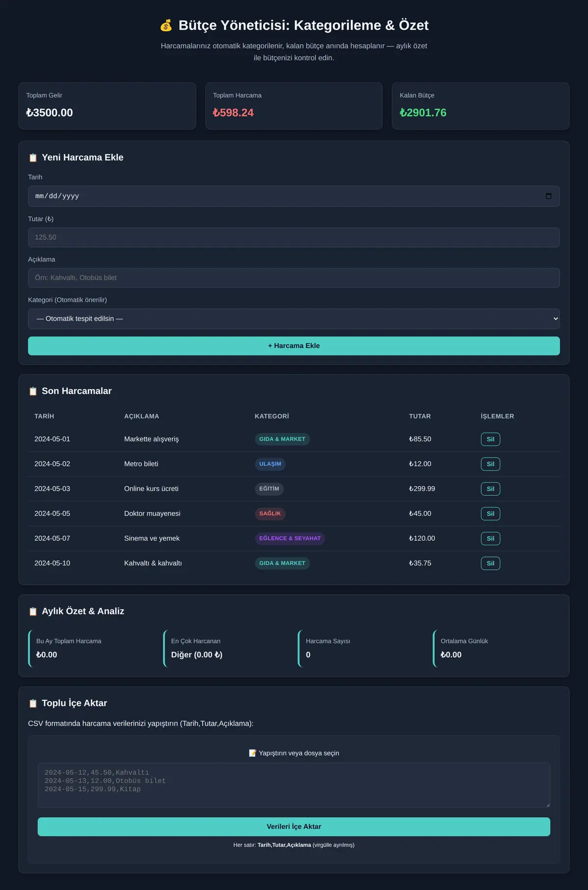Screen dimensions: 588x890
Task: Click clipboard icon beside Yeni Harcama Ekle
Action: coord(33,158)
